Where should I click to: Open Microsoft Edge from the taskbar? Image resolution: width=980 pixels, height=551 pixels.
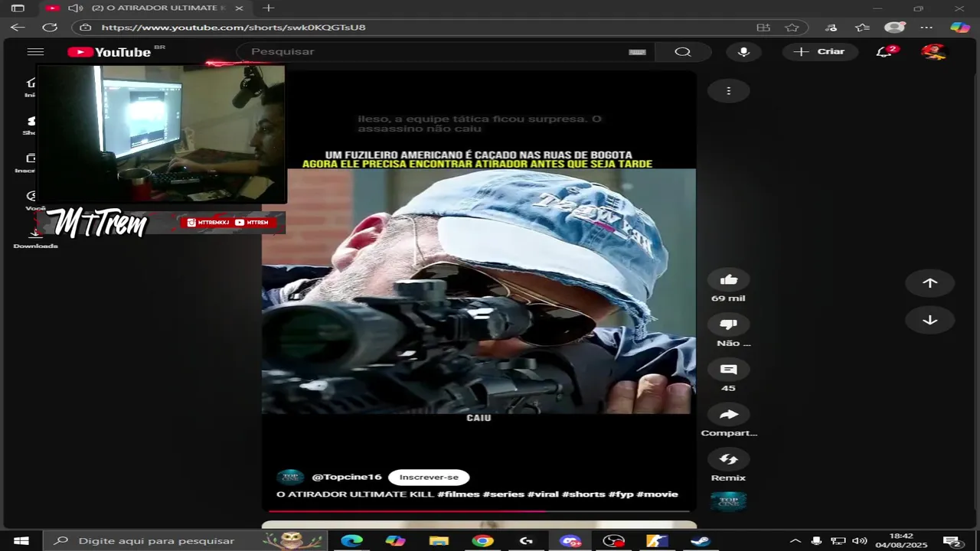tap(351, 541)
